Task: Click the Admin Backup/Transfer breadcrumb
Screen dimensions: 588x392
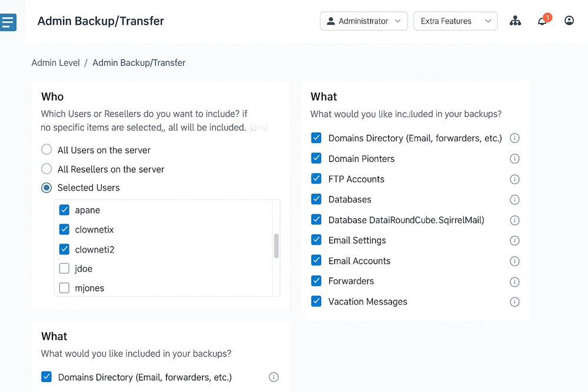Action: click(139, 63)
